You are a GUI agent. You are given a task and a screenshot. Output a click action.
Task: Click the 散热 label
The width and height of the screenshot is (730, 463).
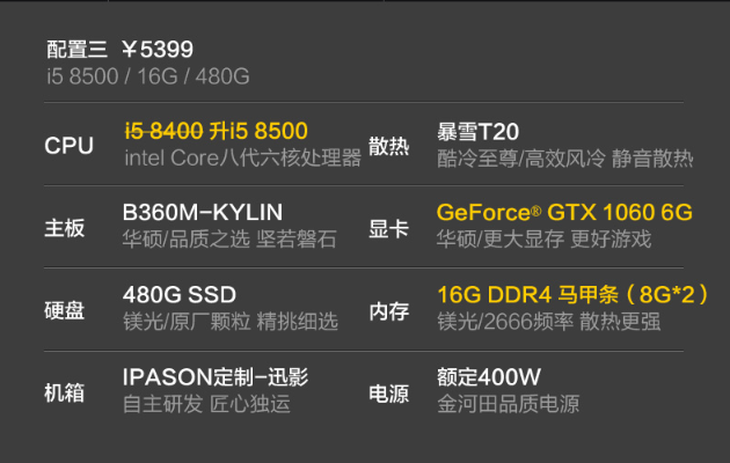pyautogui.click(x=389, y=146)
